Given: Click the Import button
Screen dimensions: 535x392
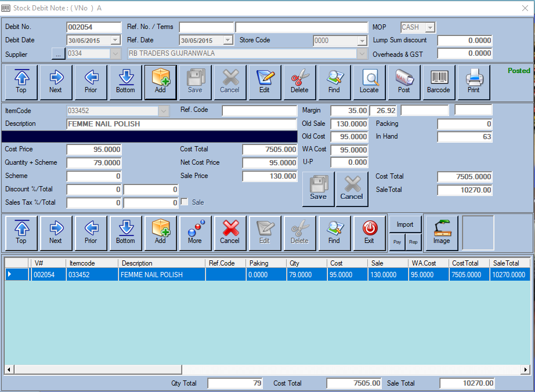Looking at the screenshot, I should (x=405, y=225).
